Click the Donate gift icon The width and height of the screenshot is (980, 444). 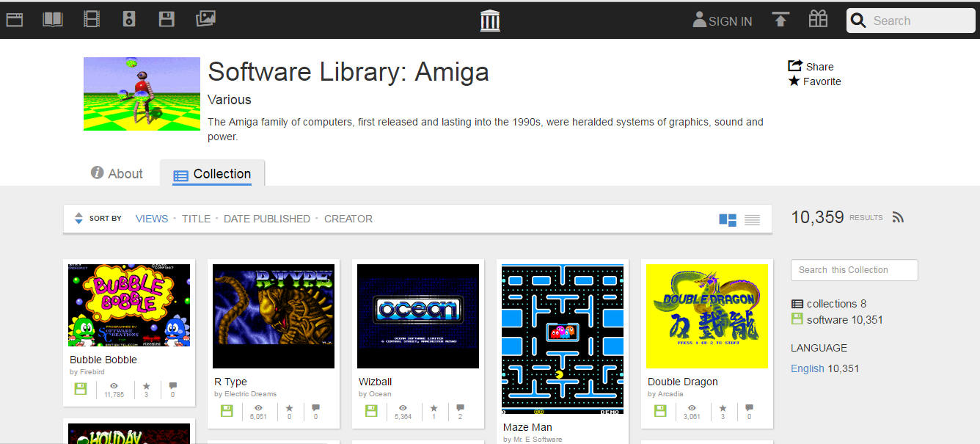tap(818, 20)
